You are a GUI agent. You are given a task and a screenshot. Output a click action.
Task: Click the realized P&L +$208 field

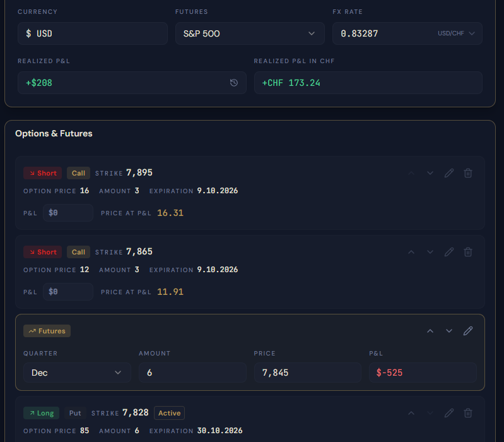click(132, 83)
